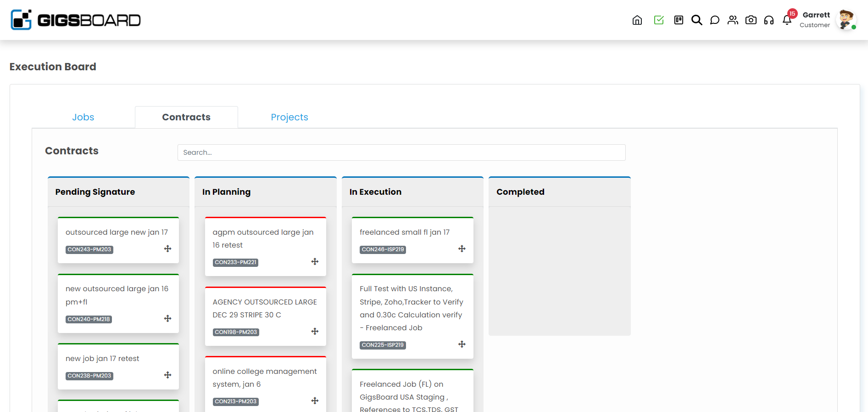Click move handle on CON246-ISP219 card
Image resolution: width=868 pixels, height=412 pixels.
[x=462, y=248]
